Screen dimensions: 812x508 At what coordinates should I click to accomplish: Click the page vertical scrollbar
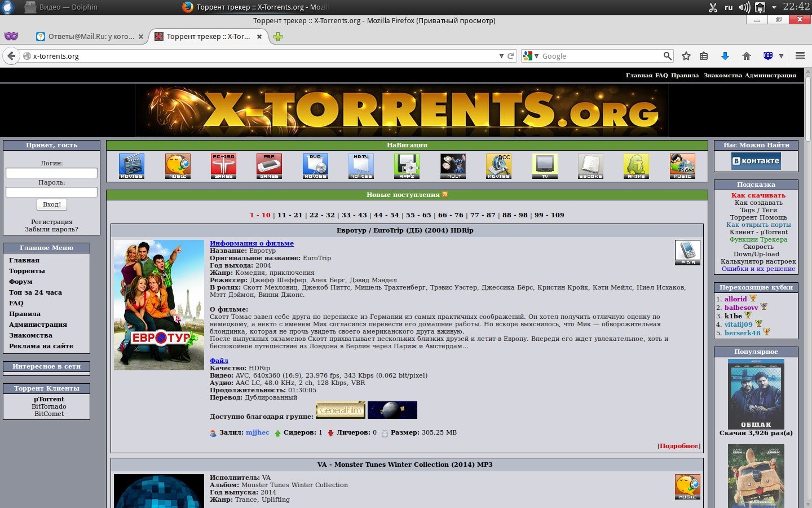click(x=807, y=282)
